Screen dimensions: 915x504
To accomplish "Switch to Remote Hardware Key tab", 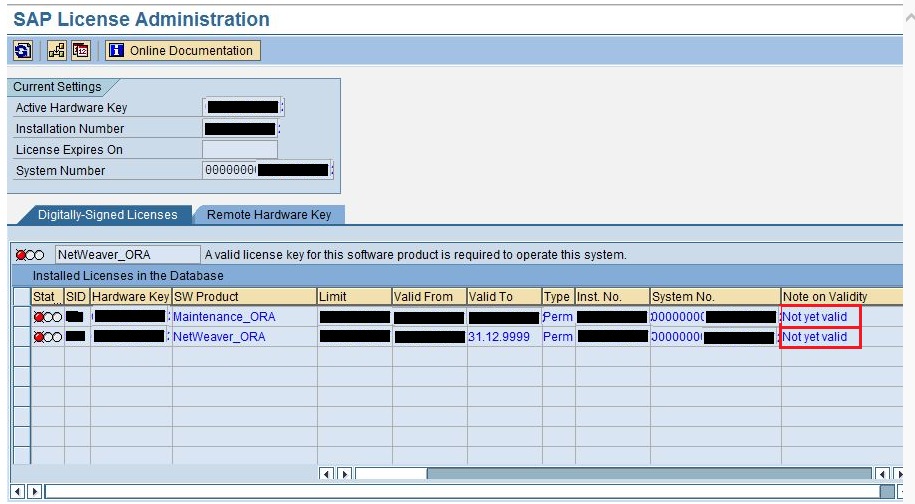I will point(269,215).
